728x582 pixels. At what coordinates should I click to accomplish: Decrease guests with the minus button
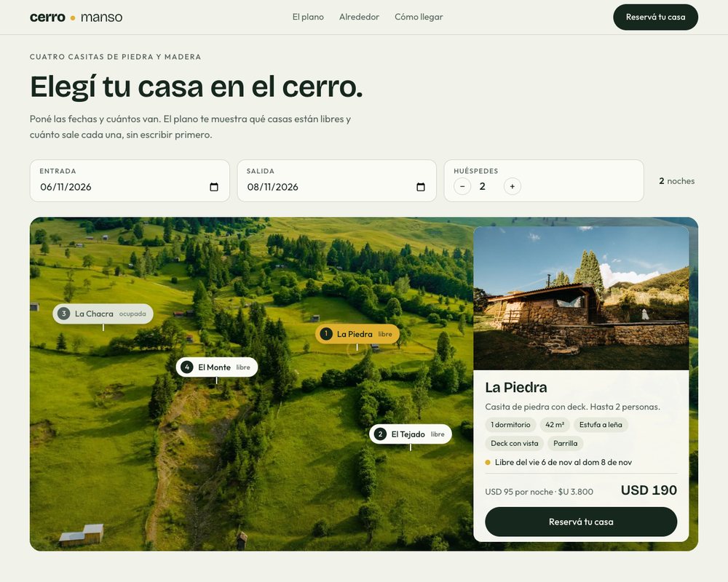(x=462, y=186)
